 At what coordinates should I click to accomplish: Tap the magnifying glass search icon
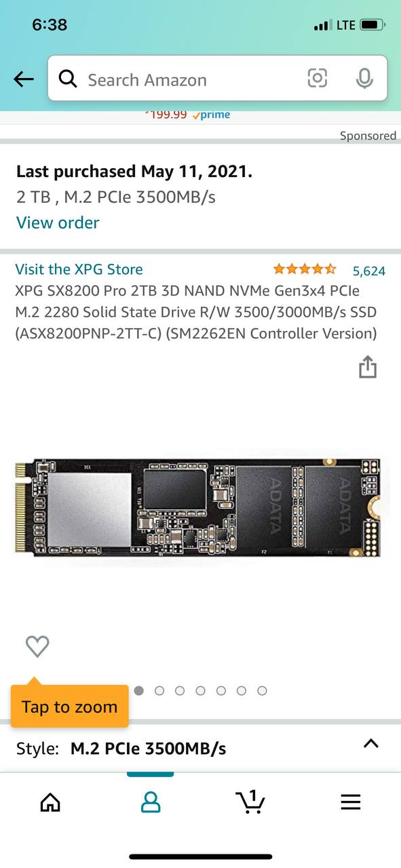coord(68,79)
